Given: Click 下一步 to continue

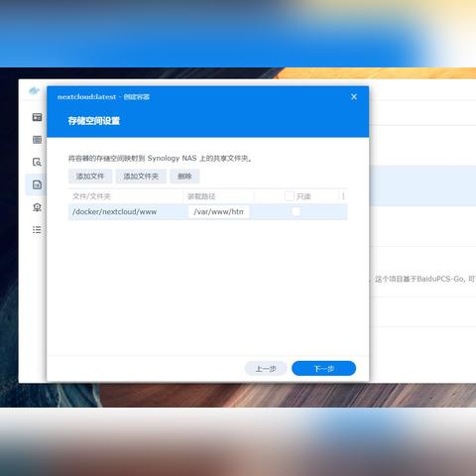Looking at the screenshot, I should pos(324,368).
